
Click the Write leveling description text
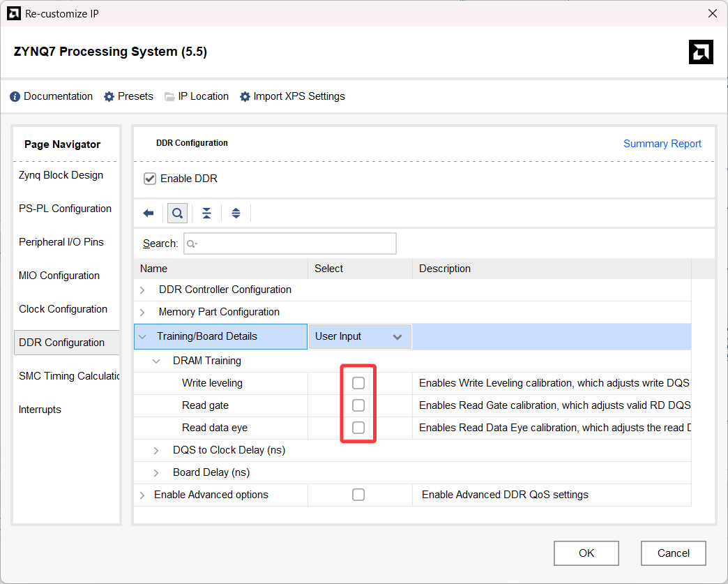tap(554, 383)
